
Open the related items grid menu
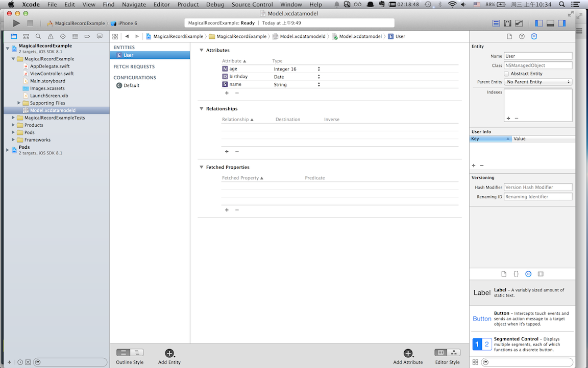pyautogui.click(x=115, y=36)
